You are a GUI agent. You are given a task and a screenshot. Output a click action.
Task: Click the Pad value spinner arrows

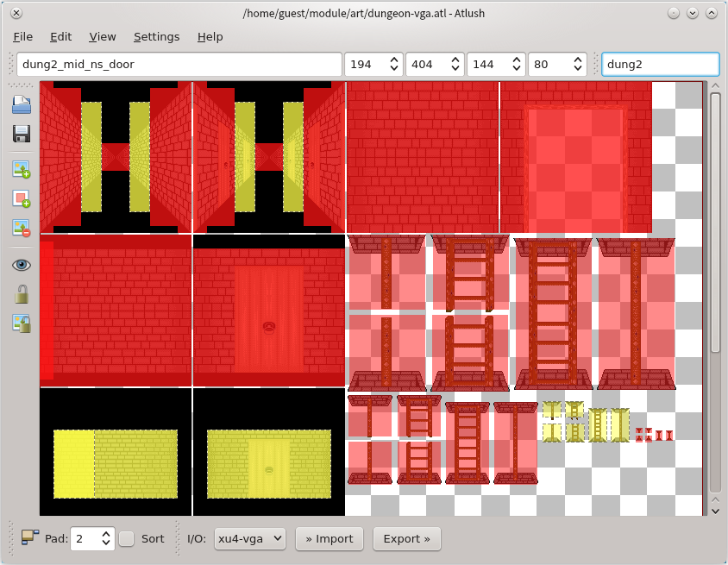coord(106,539)
